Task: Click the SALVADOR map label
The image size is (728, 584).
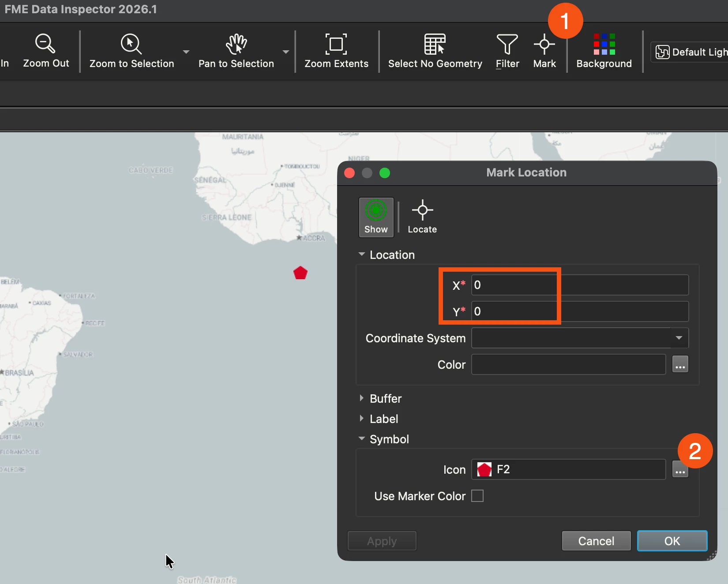Action: [78, 355]
